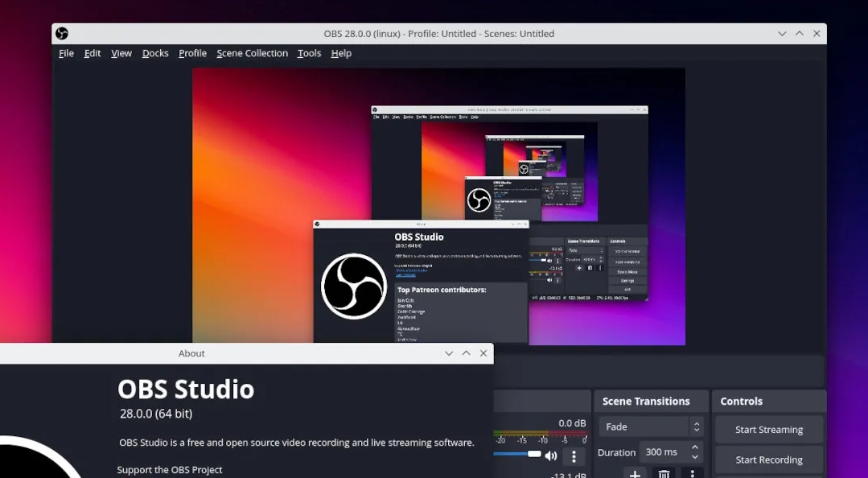Open the View menu
Screen dimensions: 868x478
pyautogui.click(x=121, y=53)
